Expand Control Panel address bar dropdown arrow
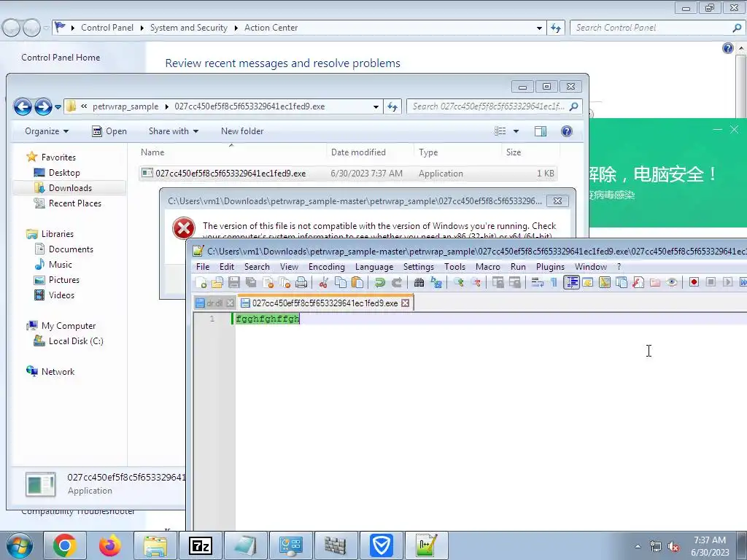Screen dimensions: 747x560 click(539, 28)
